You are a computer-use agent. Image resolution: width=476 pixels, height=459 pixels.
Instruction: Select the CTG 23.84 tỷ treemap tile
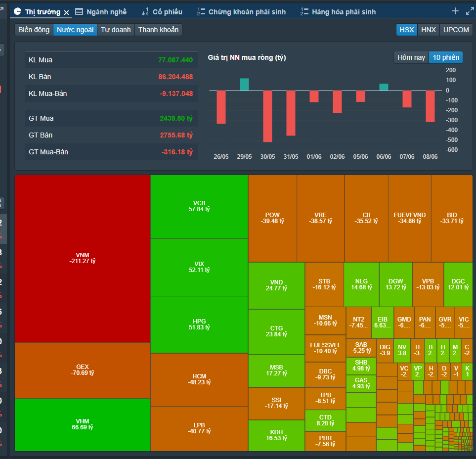[276, 332]
